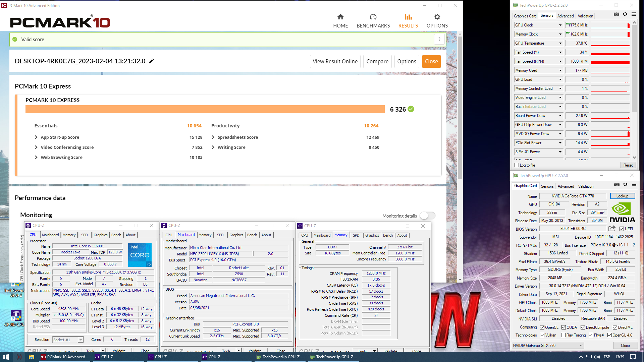Click the red taskbar icon next to Start

[19, 357]
